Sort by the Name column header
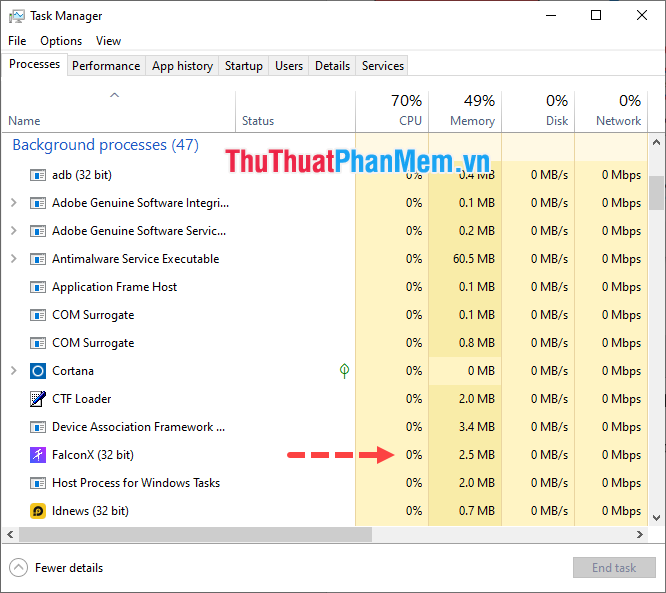The image size is (666, 593). [x=119, y=111]
